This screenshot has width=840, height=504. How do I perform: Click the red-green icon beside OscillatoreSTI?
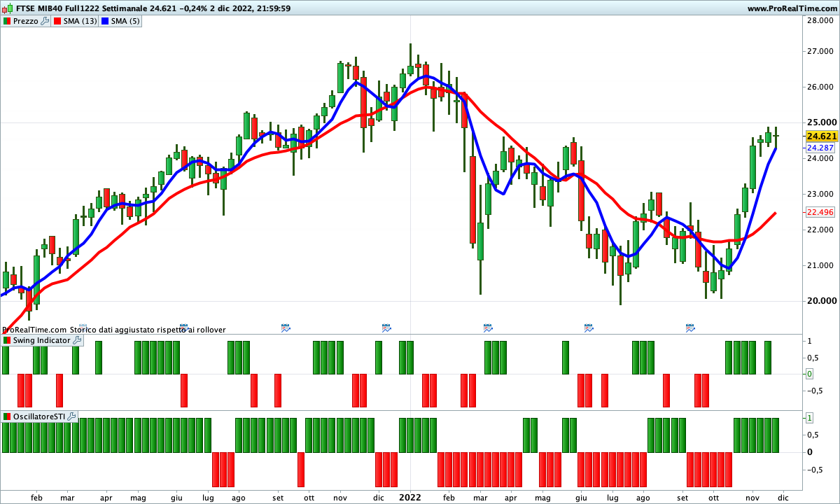(x=7, y=416)
